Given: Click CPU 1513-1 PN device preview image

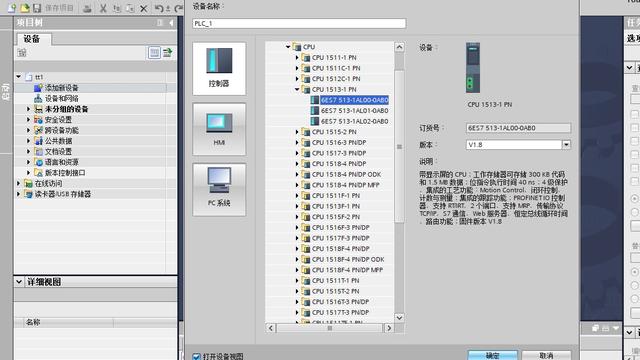Looking at the screenshot, I should point(473,68).
